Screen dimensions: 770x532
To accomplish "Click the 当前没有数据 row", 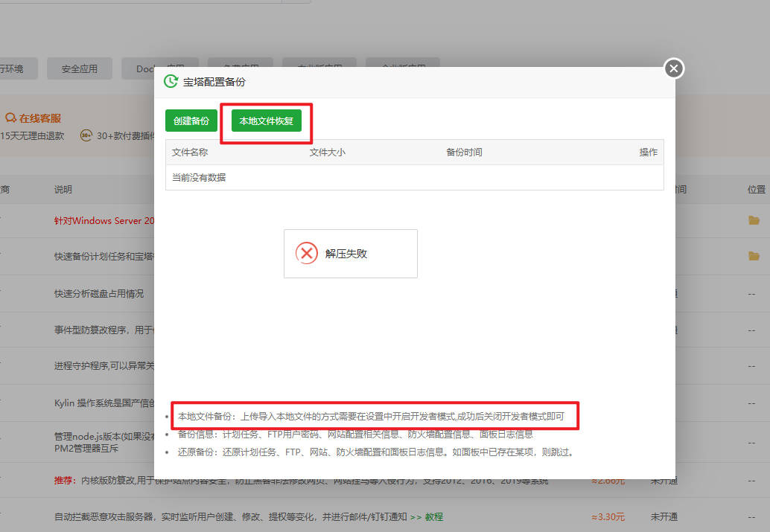I will click(x=415, y=178).
